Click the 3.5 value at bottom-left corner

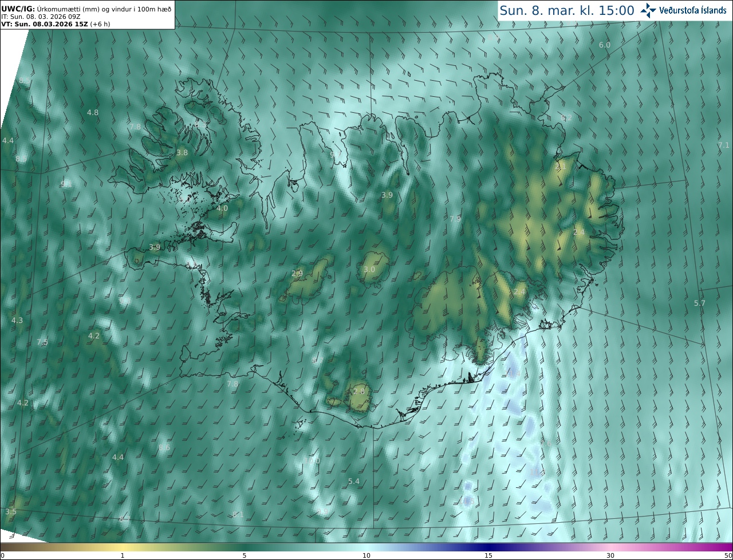10,511
